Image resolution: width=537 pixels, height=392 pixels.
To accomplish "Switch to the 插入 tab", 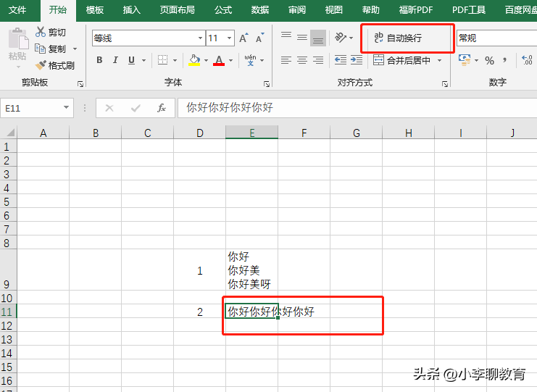I will point(131,10).
